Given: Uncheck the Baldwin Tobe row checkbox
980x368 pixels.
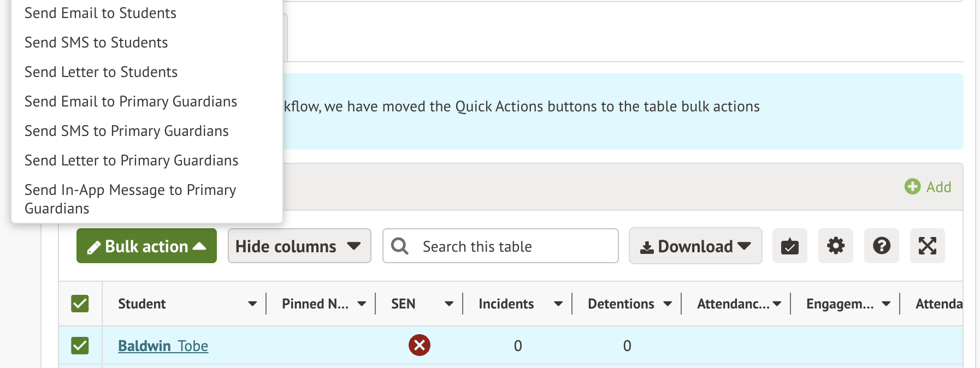Looking at the screenshot, I should click(80, 346).
